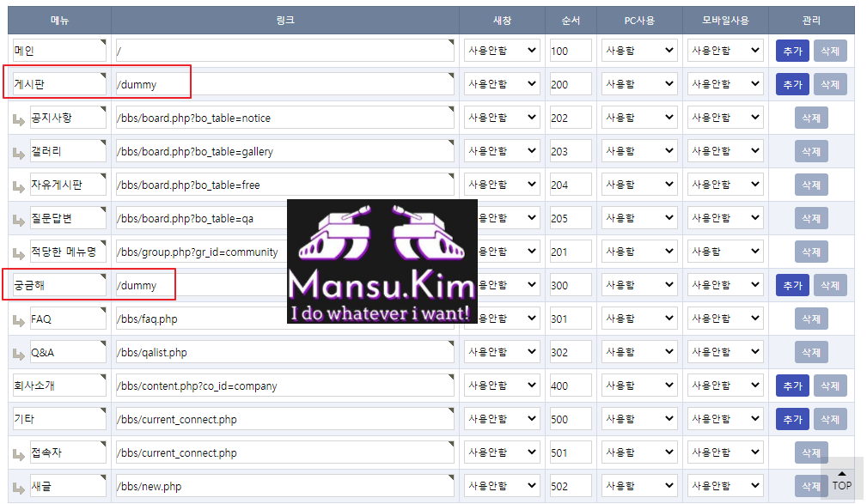Click the sub-menu arrow icon beside 새글

coord(19,489)
